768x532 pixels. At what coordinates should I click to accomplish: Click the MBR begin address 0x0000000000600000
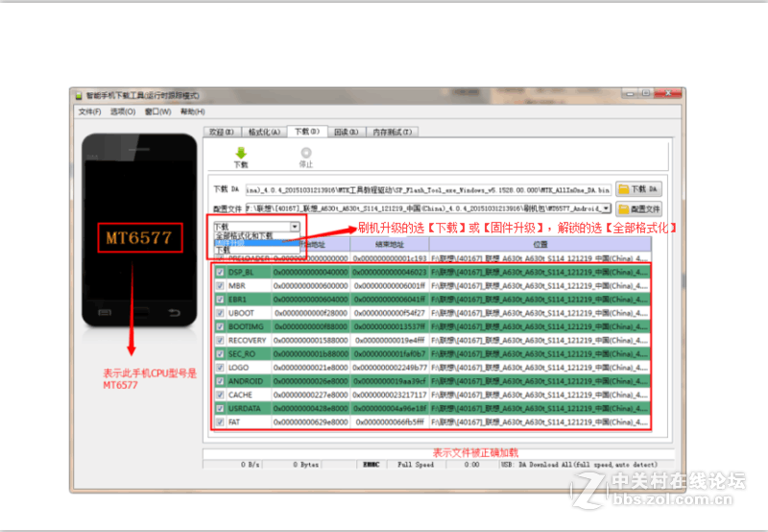pos(310,286)
